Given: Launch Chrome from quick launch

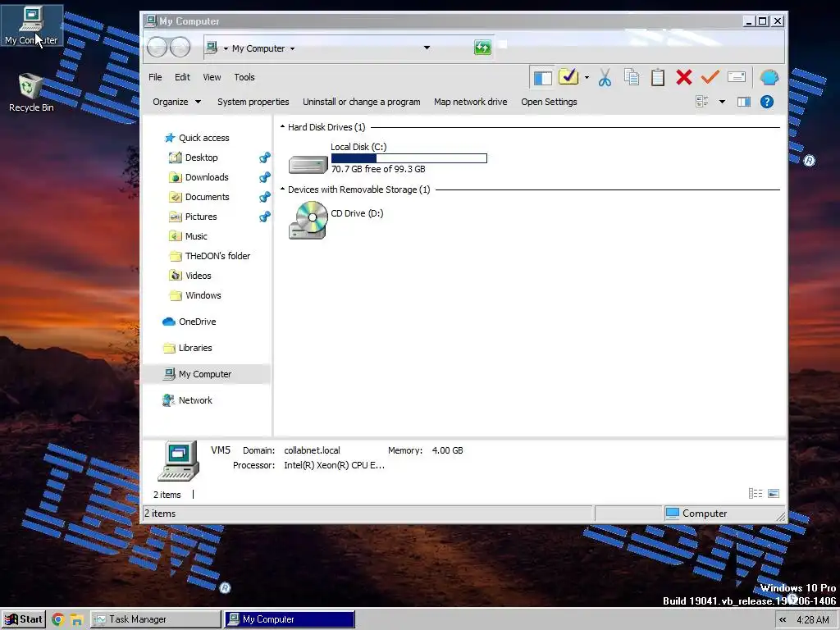Looking at the screenshot, I should point(58,620).
